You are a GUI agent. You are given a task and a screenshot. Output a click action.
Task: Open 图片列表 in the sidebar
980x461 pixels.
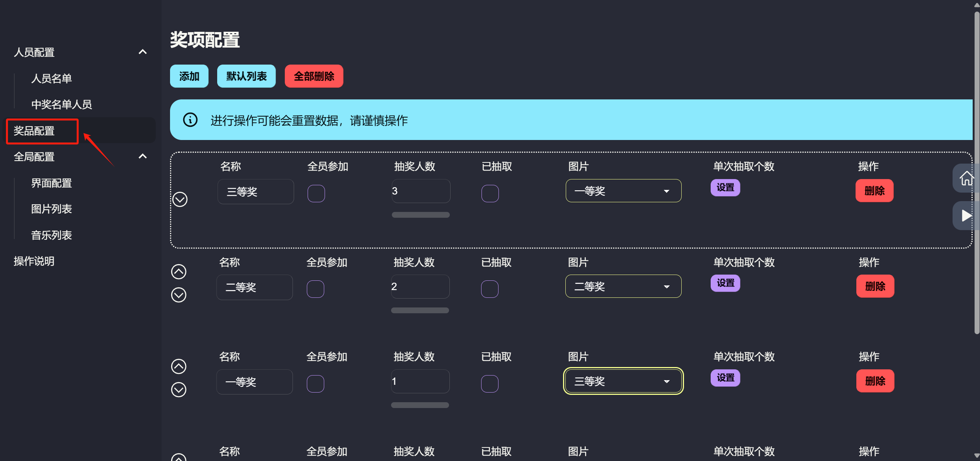tap(51, 209)
